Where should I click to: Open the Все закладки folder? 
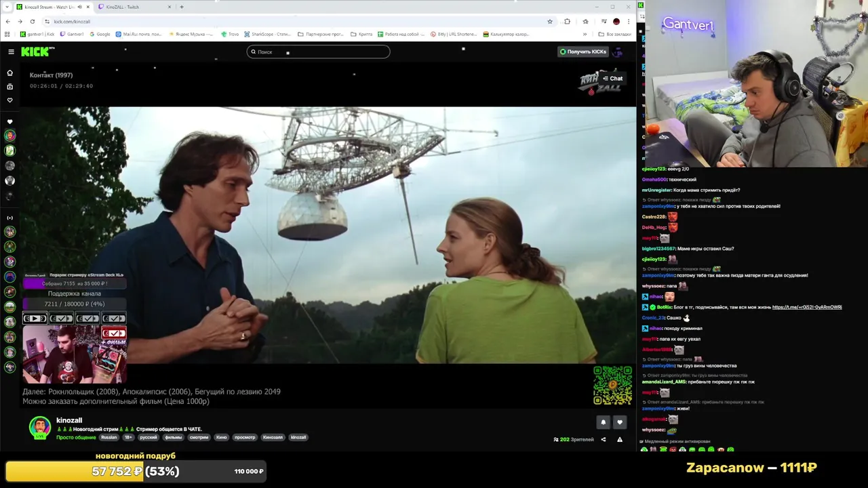coord(615,34)
